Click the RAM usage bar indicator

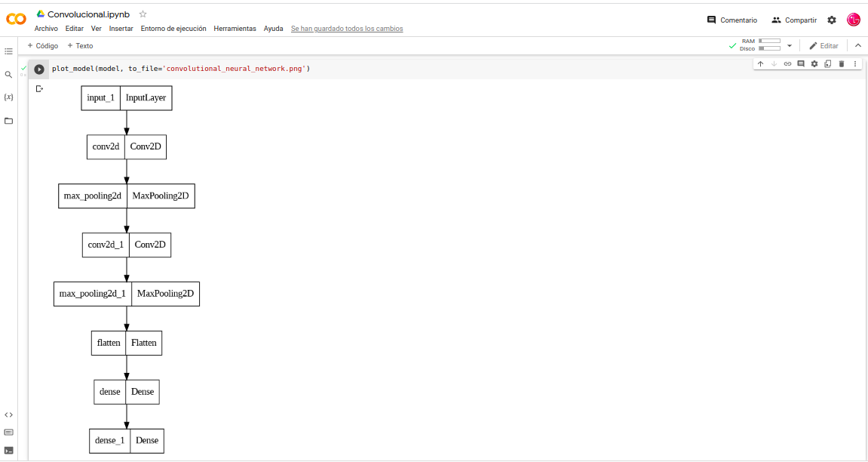tap(769, 41)
